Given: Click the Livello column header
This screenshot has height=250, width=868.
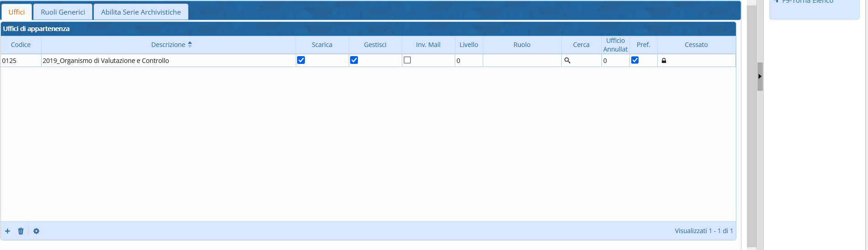Looking at the screenshot, I should tap(469, 45).
